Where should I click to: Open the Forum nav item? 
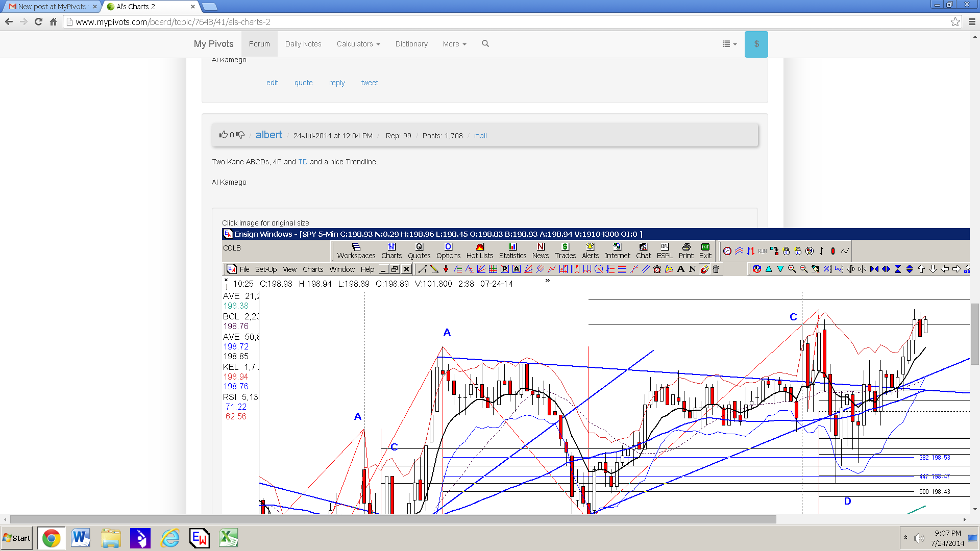point(259,44)
